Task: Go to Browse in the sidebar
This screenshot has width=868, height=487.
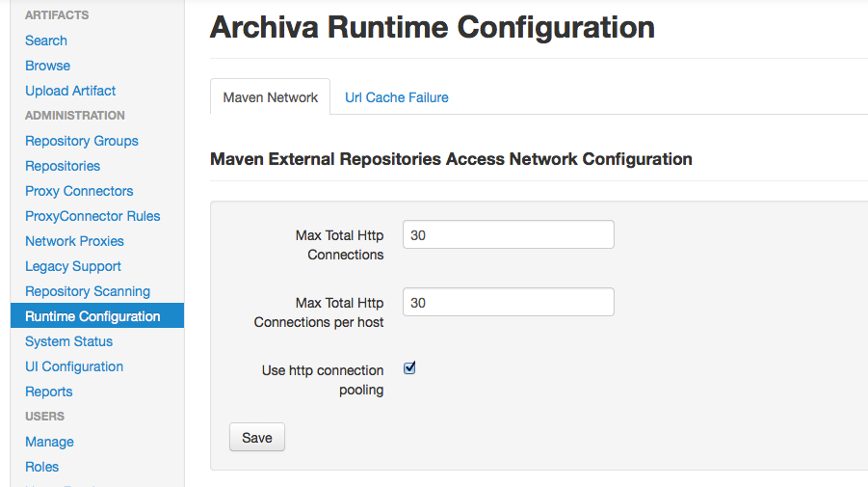Action: pos(48,66)
